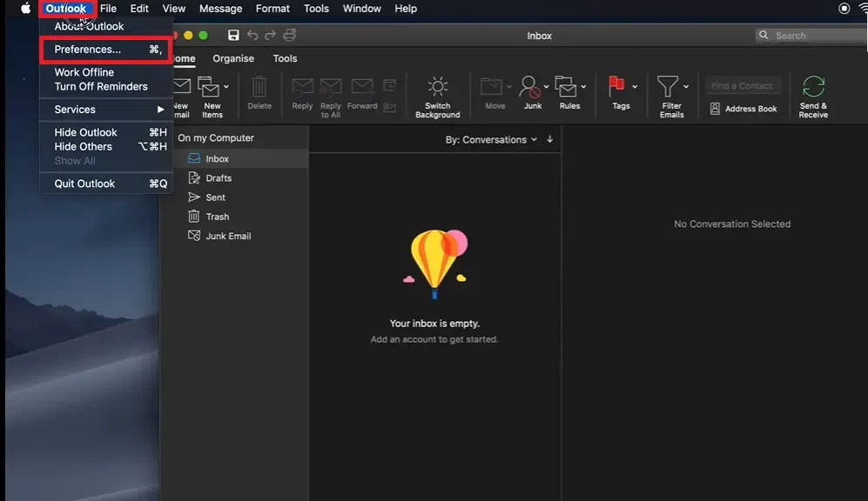Click the New Items icon
This screenshot has height=501, width=868.
click(x=208, y=87)
